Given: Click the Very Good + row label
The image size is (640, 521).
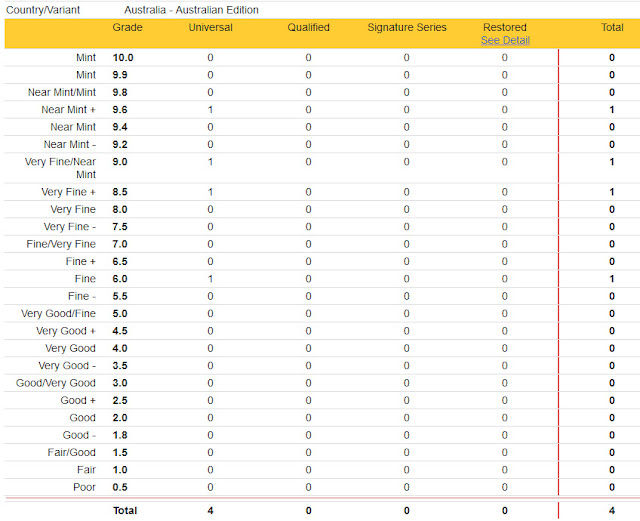Looking at the screenshot, I should pyautogui.click(x=66, y=331).
